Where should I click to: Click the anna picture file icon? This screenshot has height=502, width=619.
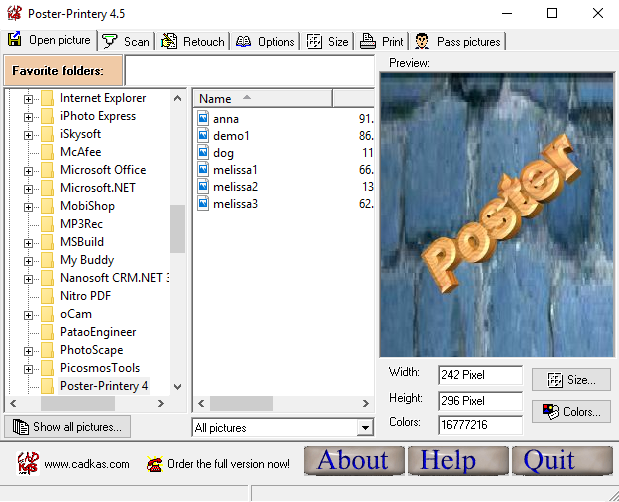203,118
